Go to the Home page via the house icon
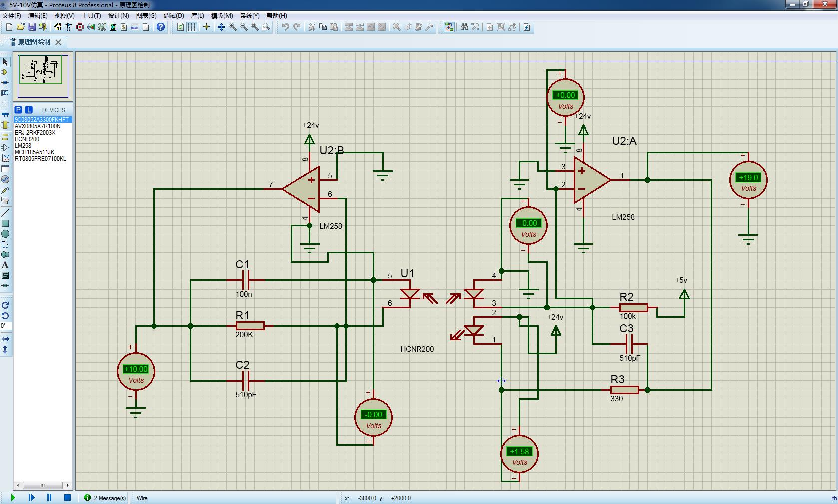This screenshot has width=838, height=504. [58, 27]
